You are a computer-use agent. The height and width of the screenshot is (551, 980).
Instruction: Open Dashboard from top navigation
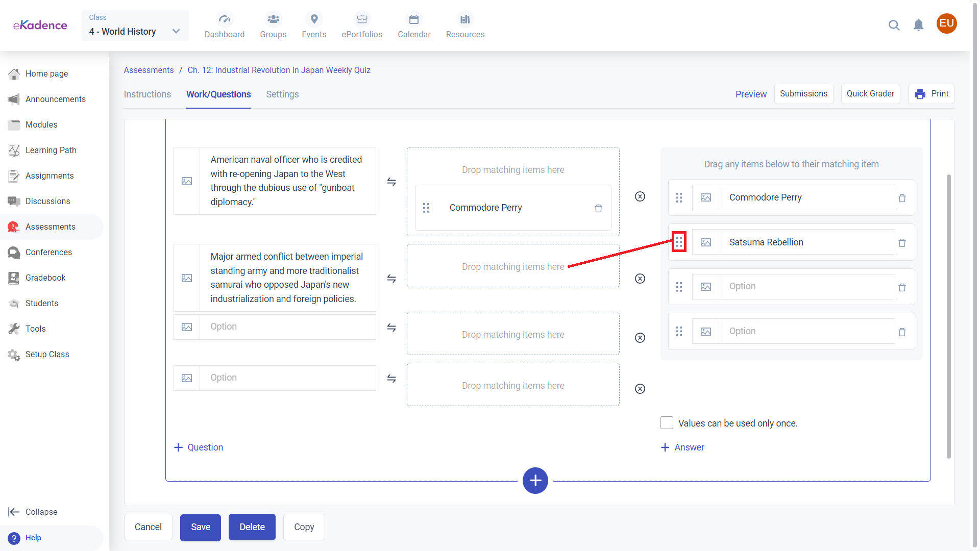(225, 26)
